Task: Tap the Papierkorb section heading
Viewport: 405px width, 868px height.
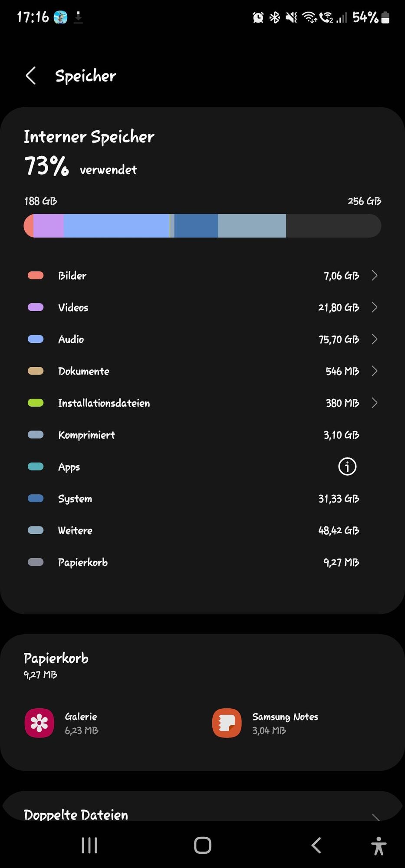Action: coord(56,658)
